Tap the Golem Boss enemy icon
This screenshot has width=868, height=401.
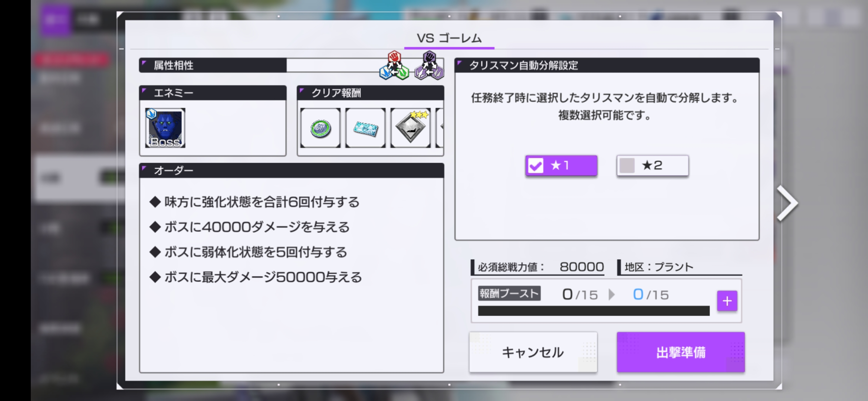click(x=165, y=128)
